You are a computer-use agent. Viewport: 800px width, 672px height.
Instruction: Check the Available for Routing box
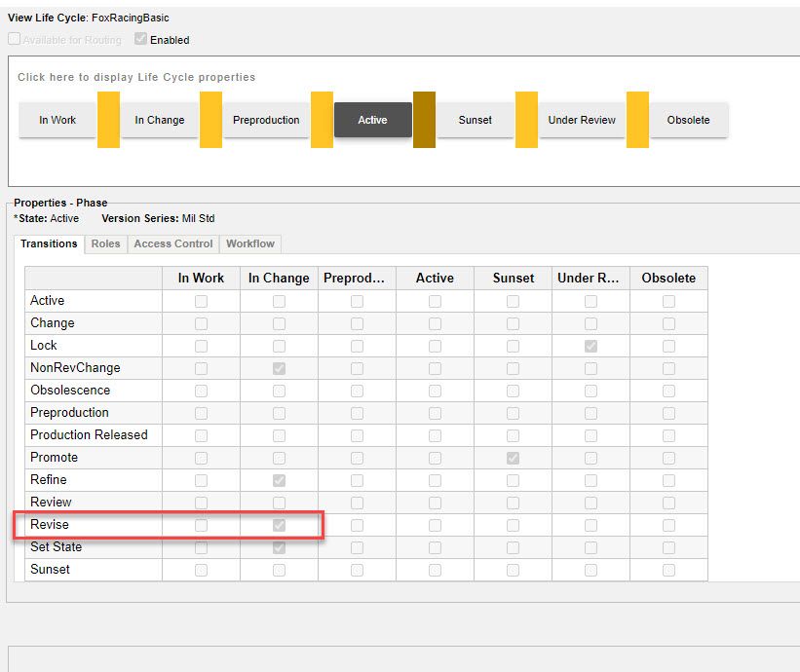click(15, 40)
